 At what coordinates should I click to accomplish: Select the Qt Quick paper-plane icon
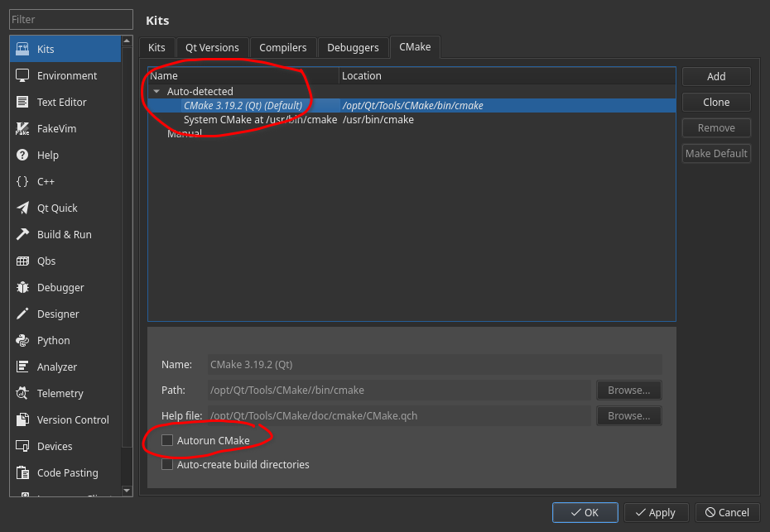coord(22,208)
